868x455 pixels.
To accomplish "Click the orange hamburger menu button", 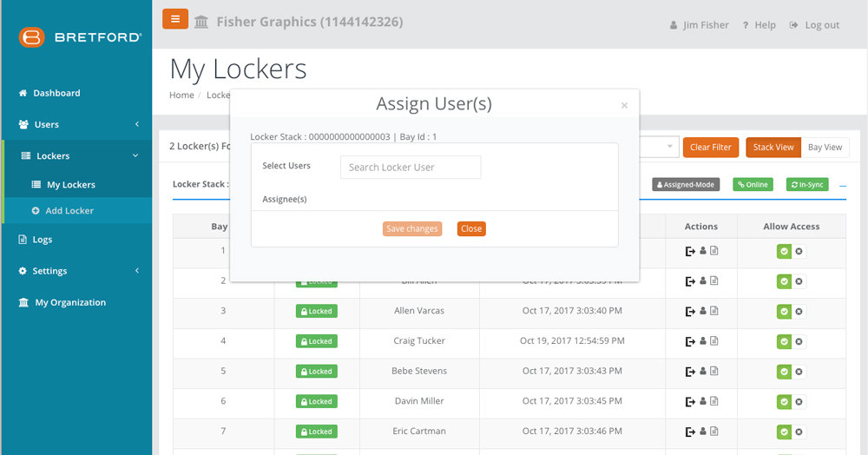I will (x=175, y=19).
